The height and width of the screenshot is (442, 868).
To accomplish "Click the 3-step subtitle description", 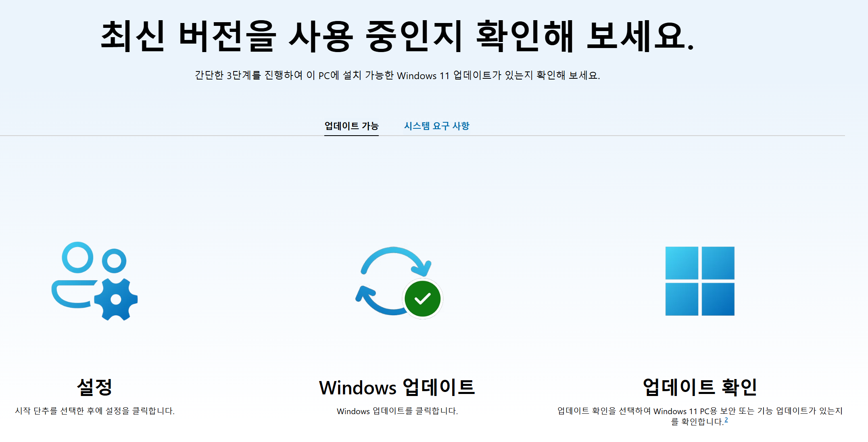I will pyautogui.click(x=397, y=75).
